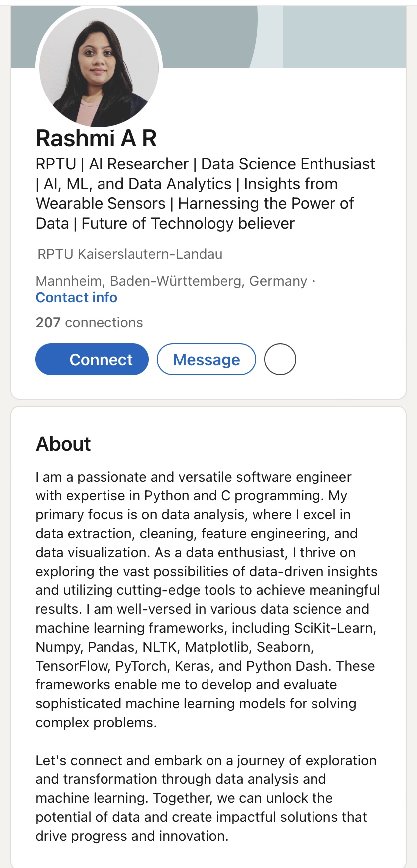Click the line mentioning TensorFlow, PyTorch, Keras
Screen dimensions: 417x868
point(205,666)
